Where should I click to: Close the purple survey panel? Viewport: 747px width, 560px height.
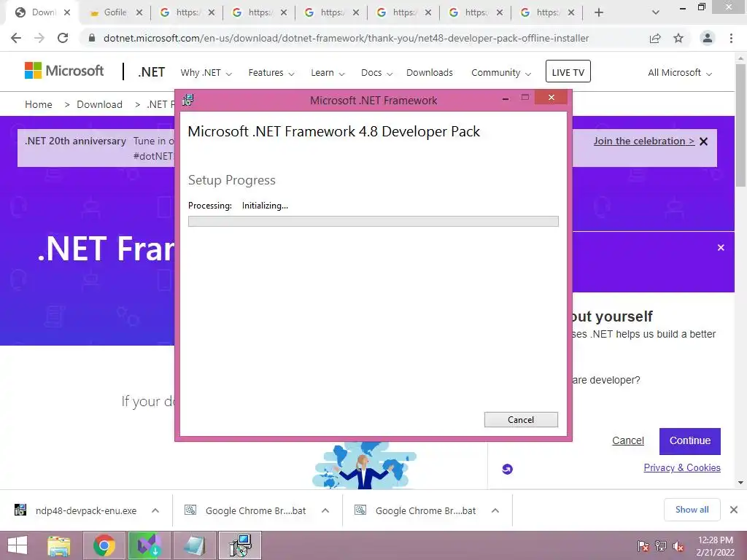[x=721, y=248]
